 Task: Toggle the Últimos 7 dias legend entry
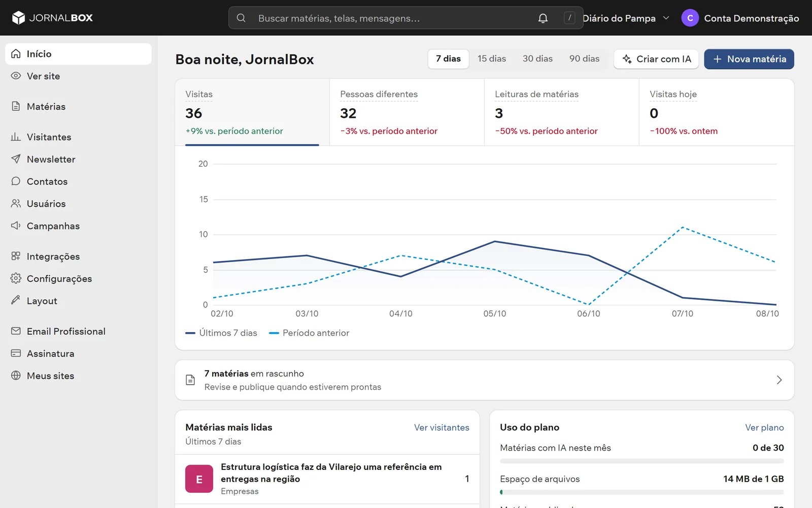[x=221, y=333]
